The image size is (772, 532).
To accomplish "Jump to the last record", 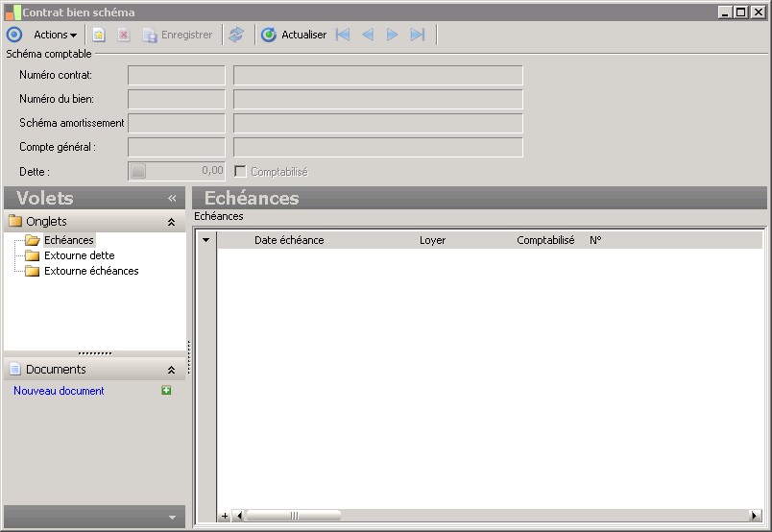I will pyautogui.click(x=417, y=35).
